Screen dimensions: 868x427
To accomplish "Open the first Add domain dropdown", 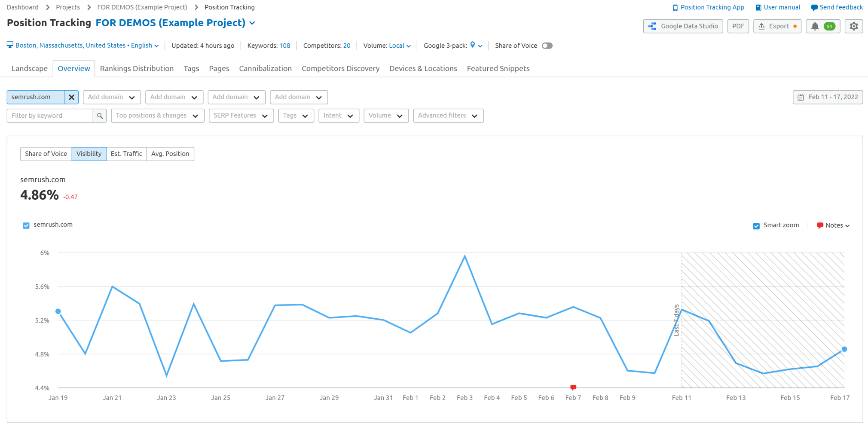I will 112,97.
